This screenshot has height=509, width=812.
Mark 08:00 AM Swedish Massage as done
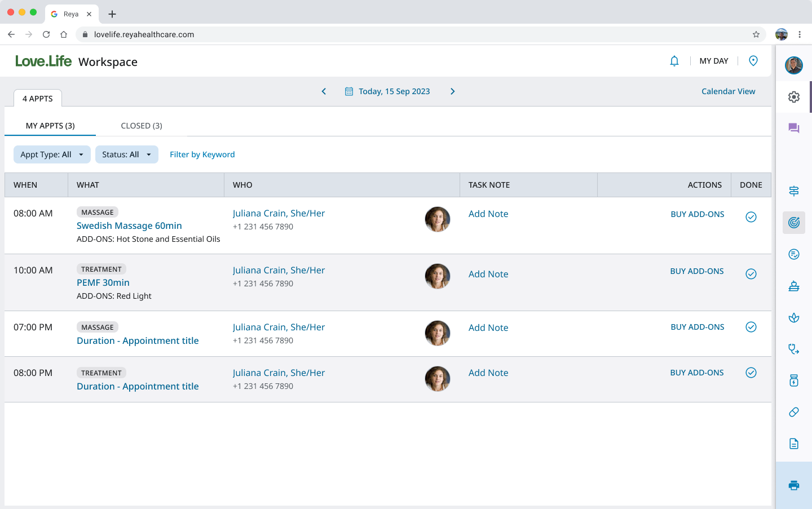click(751, 217)
